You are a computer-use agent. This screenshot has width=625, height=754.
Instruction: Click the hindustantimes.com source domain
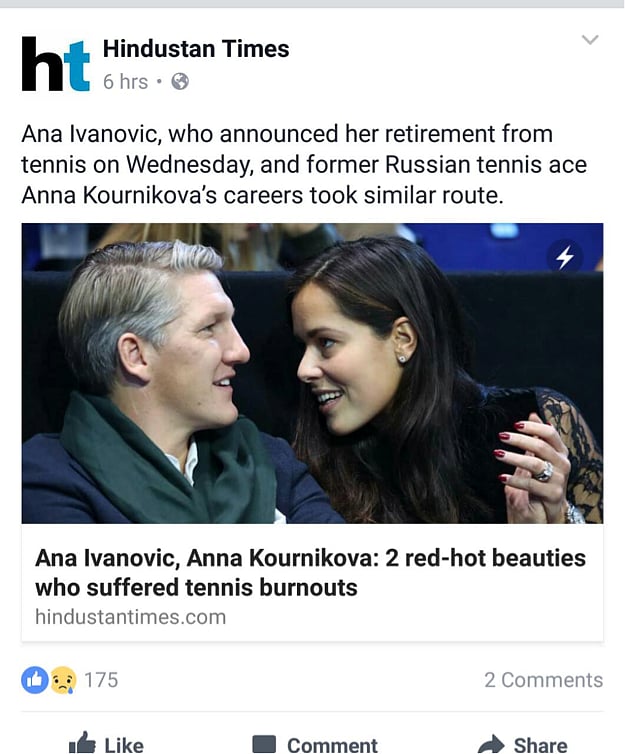130,617
